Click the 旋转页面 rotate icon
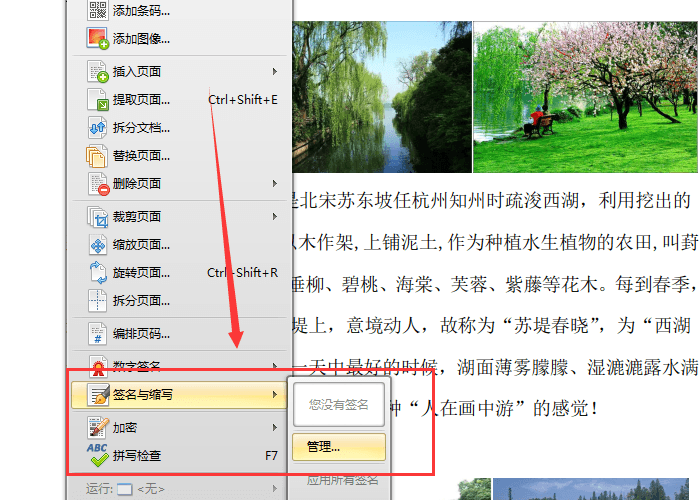The width and height of the screenshot is (700, 500). 98,272
